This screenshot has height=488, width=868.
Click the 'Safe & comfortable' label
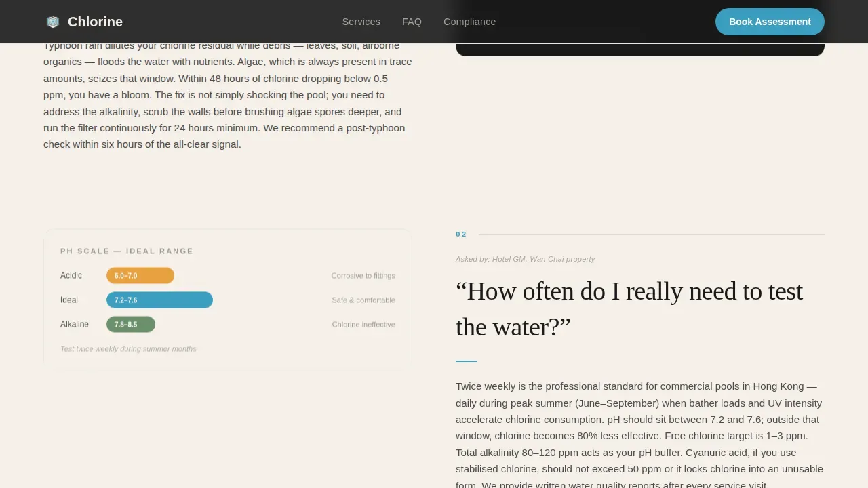coord(363,300)
